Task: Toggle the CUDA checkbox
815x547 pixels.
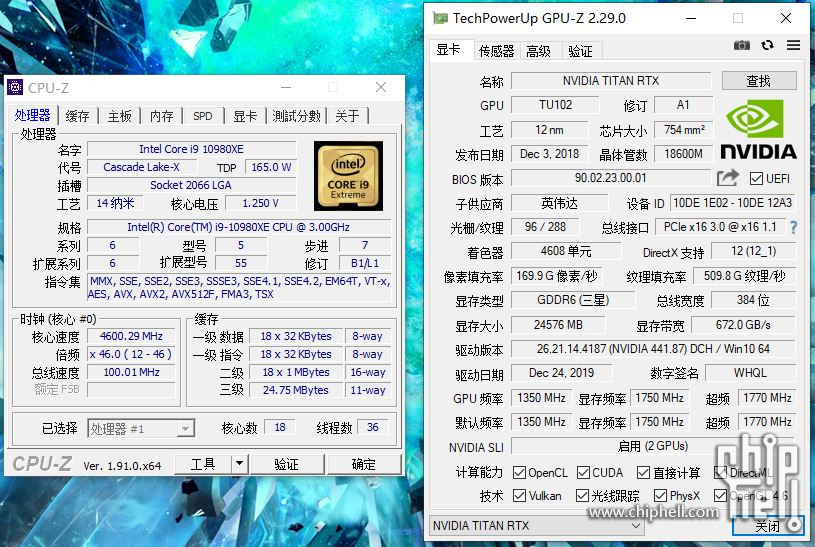Action: pos(583,472)
